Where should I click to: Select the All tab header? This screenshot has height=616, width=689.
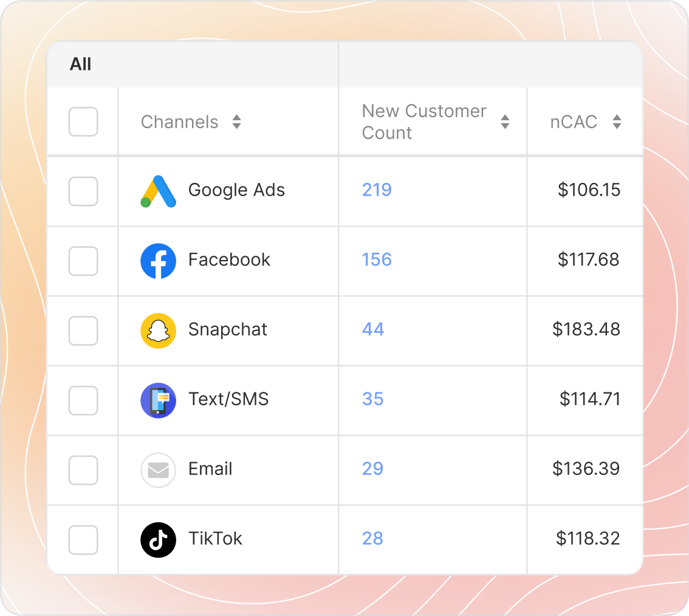[x=81, y=64]
